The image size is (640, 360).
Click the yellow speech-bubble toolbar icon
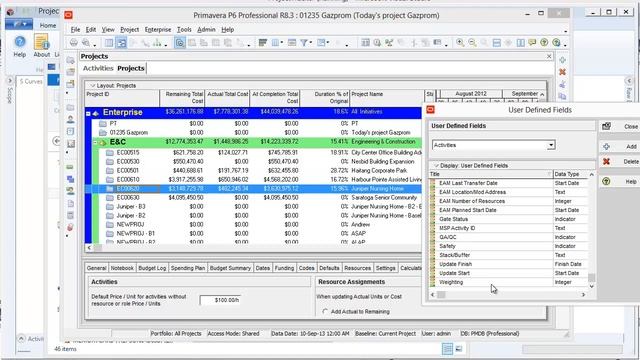532,42
